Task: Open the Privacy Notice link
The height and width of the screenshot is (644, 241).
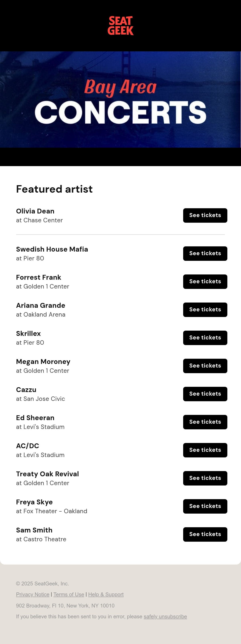Action: 33,594
